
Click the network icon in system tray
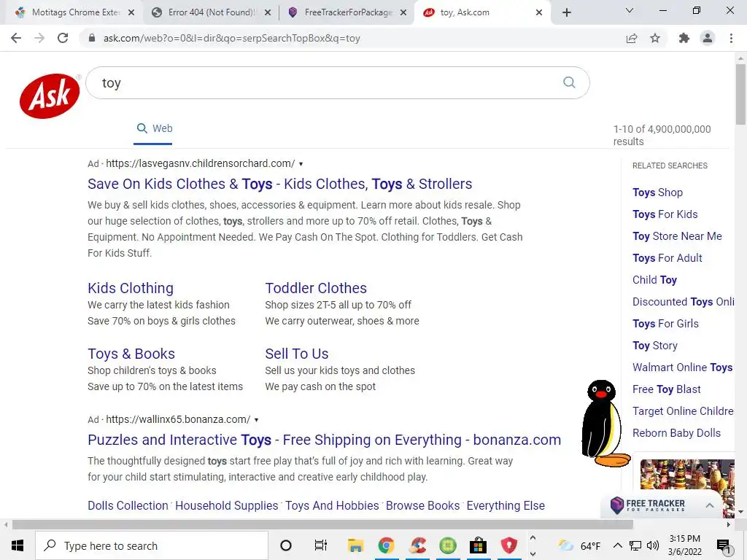[635, 545]
